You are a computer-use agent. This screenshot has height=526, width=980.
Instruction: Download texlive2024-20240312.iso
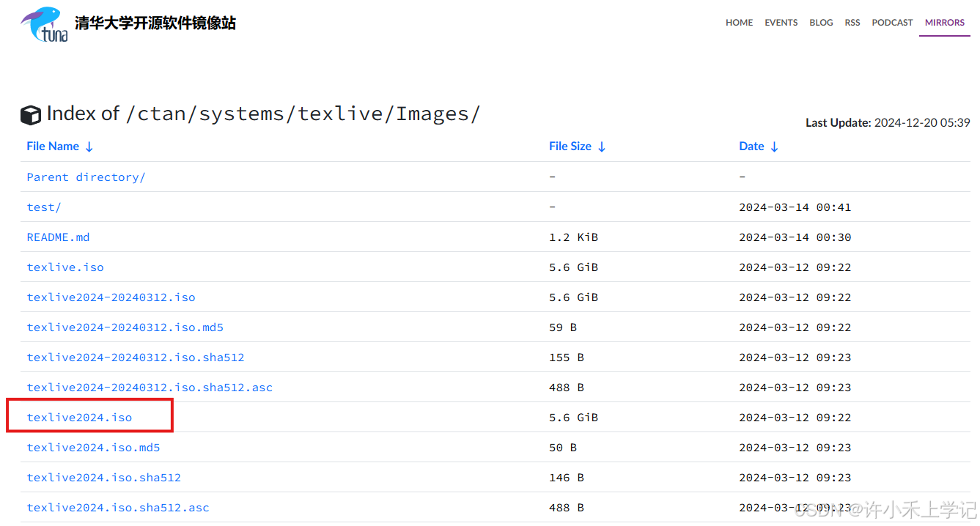111,297
